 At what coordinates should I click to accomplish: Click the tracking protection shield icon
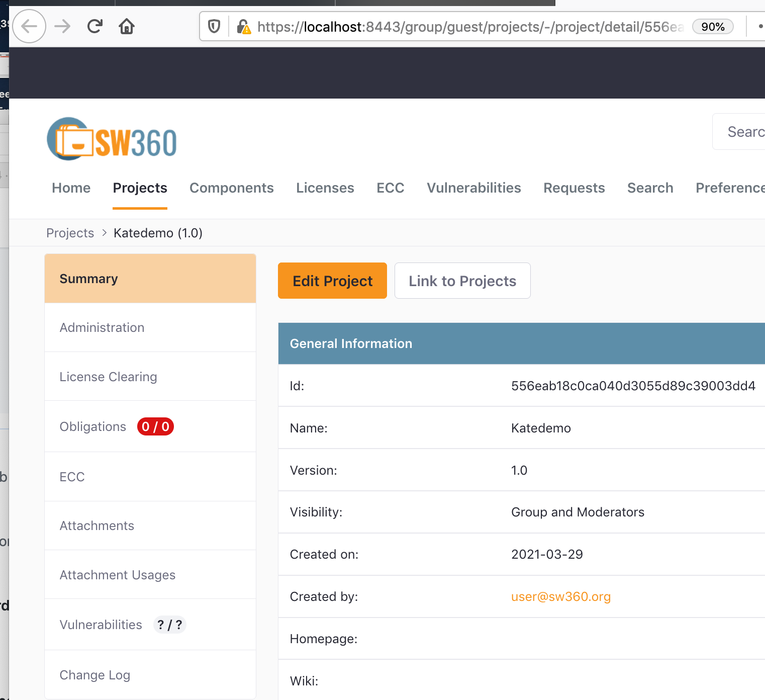214,26
